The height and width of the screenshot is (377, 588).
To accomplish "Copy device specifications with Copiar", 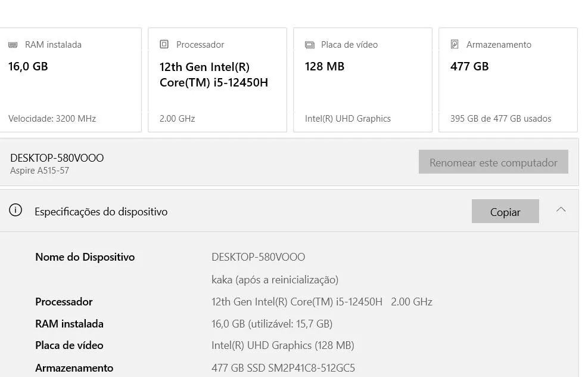I will pyautogui.click(x=505, y=211).
